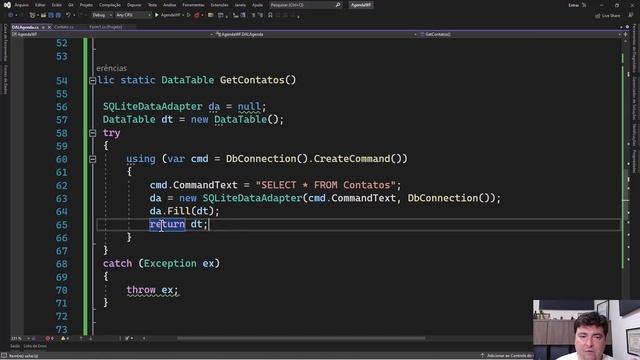
Task: Click the horizontal scrollbar below the code
Action: (301, 338)
